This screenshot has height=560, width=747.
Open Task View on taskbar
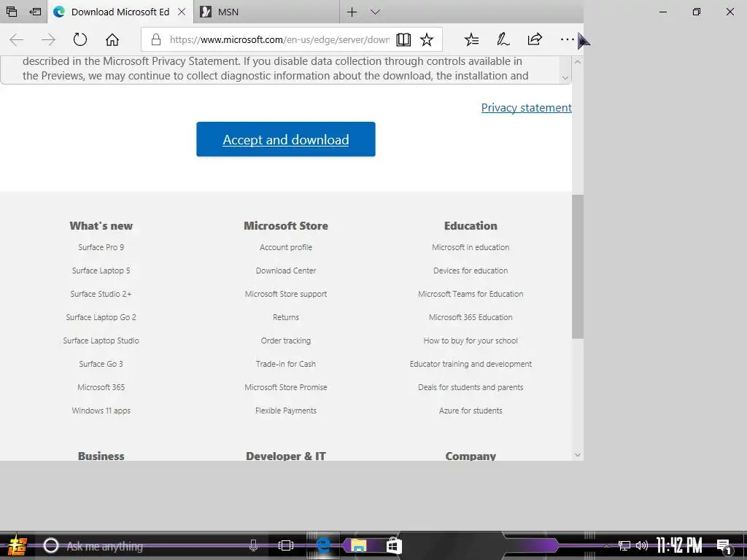tap(286, 545)
